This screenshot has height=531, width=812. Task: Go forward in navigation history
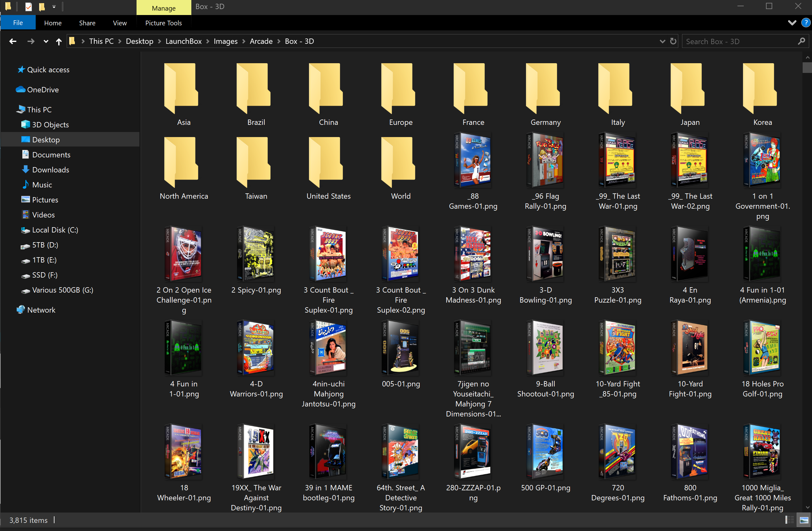point(31,41)
